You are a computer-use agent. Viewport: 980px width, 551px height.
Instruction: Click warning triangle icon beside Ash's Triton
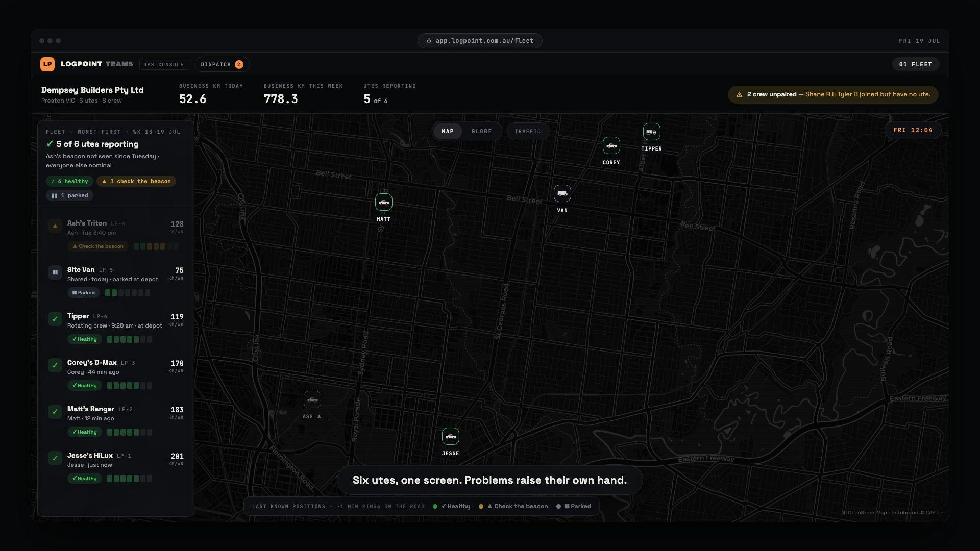point(55,226)
